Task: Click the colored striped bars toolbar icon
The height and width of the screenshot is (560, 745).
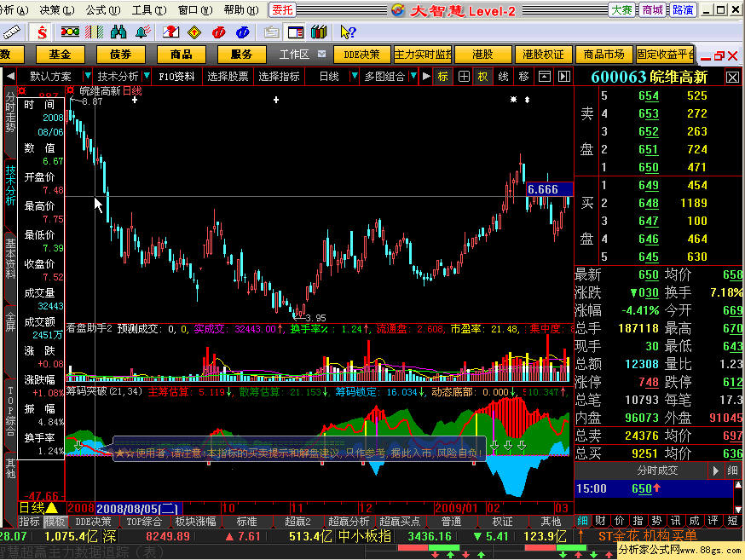Action: (x=94, y=32)
